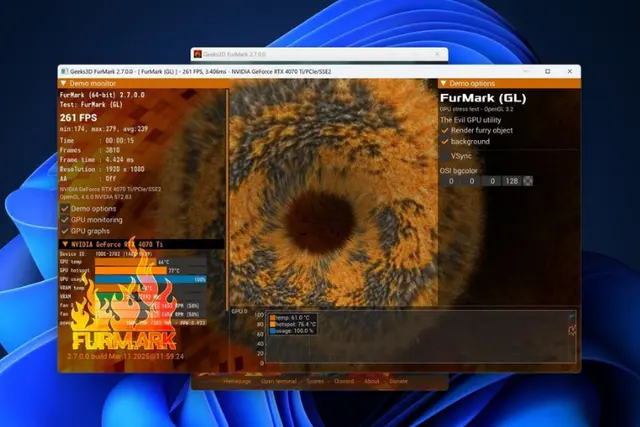Click the FurMark app icon in main title bar
Viewport: 640px width, 427px height.
[x=64, y=71]
